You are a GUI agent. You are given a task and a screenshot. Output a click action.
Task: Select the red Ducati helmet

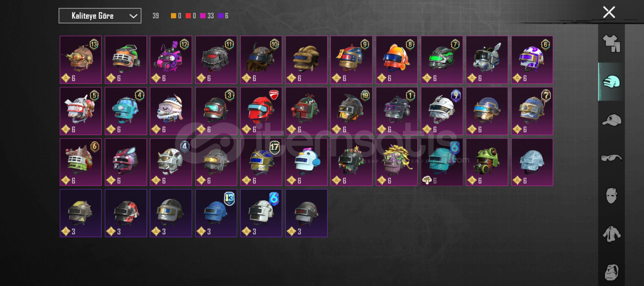click(261, 111)
